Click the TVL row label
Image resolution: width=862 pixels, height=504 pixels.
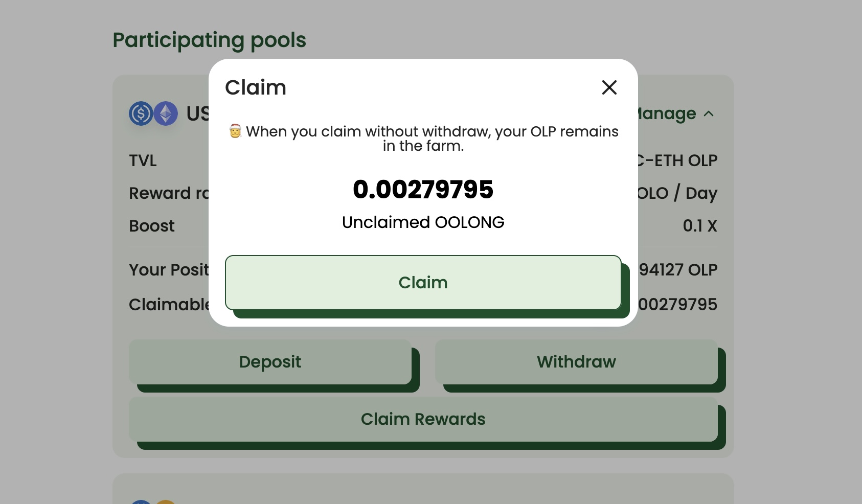[143, 161]
